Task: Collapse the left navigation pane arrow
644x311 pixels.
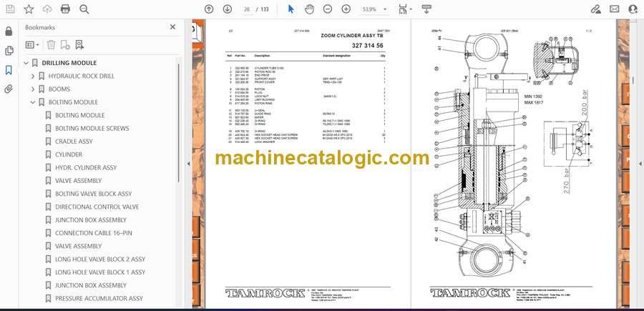Action: [188, 164]
